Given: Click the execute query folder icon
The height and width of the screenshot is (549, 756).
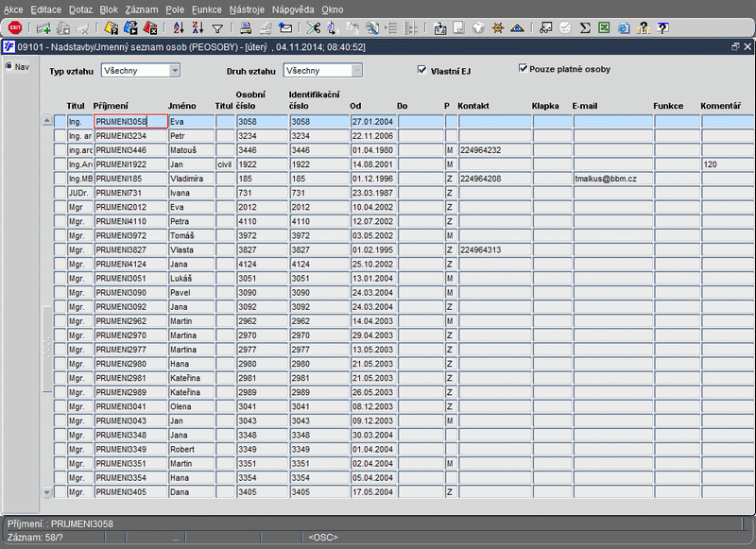Looking at the screenshot, I should click(x=130, y=28).
